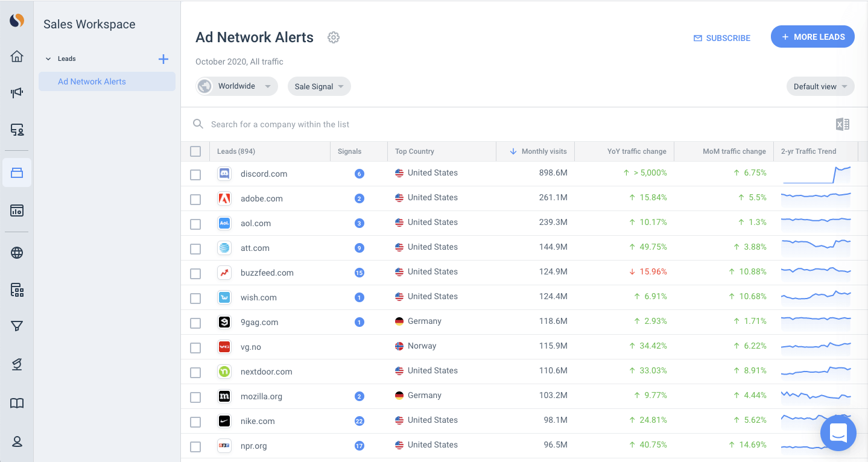The width and height of the screenshot is (868, 462).
Task: Click the active Workspace briefcase icon
Action: click(16, 172)
